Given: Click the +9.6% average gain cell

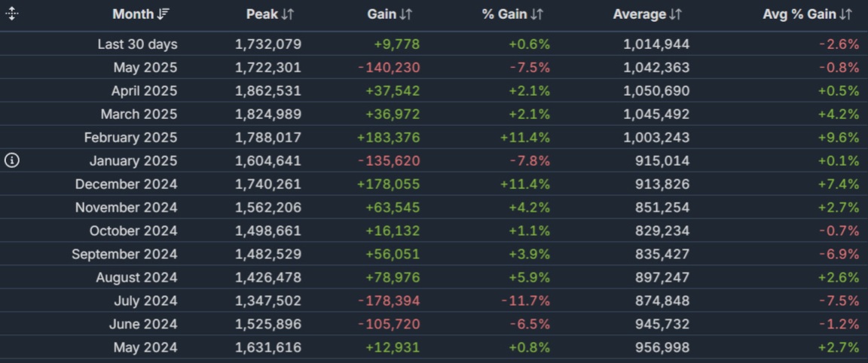Looking at the screenshot, I should 839,138.
